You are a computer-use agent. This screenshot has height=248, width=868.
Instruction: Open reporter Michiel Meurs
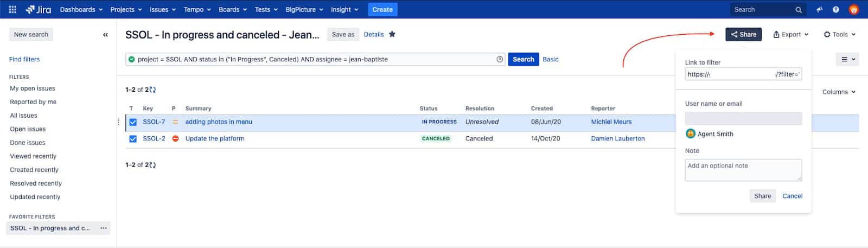pos(611,122)
